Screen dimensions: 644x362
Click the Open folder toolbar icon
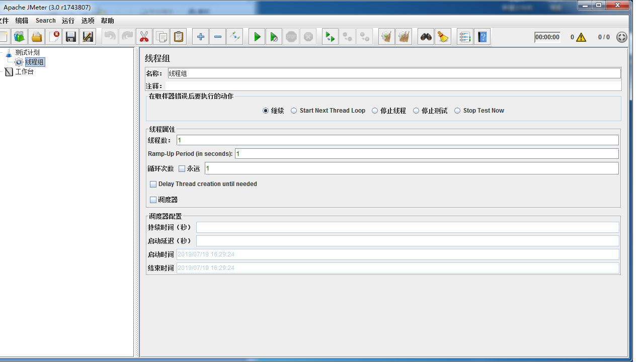(x=37, y=37)
